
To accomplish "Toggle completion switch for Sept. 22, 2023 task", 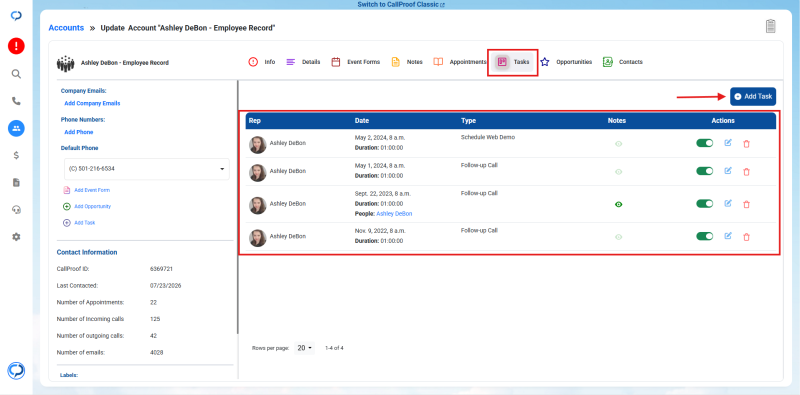I will click(705, 204).
